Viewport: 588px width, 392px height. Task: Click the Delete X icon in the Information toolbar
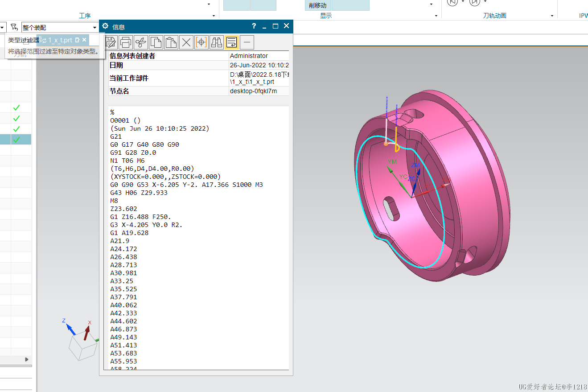coord(186,42)
